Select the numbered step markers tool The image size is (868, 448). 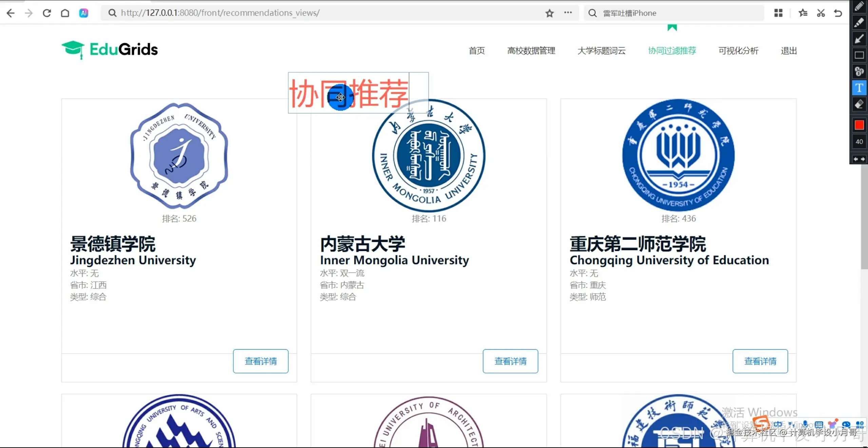tap(859, 71)
